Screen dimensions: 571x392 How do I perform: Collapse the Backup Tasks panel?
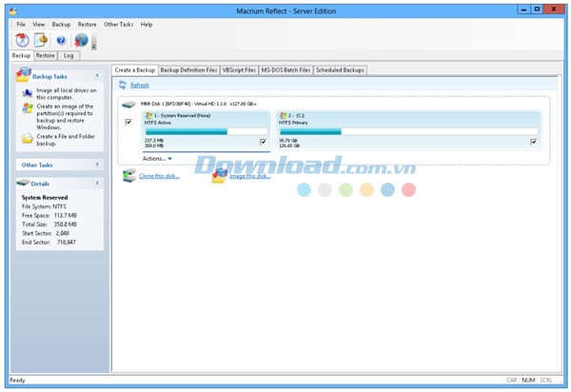pyautogui.click(x=96, y=75)
